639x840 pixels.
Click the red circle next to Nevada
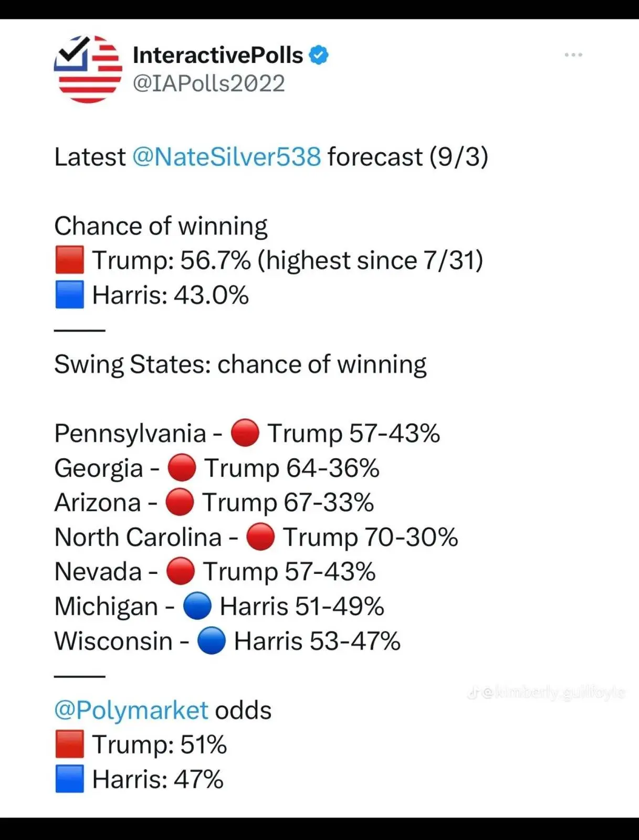pyautogui.click(x=181, y=572)
